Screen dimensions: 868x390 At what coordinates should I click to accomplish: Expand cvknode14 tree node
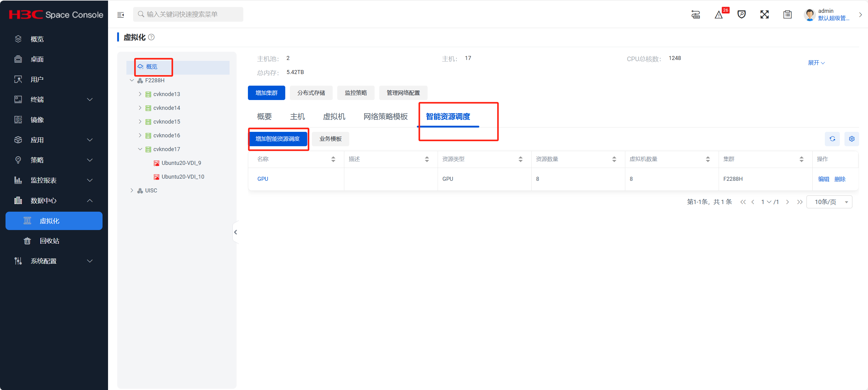click(140, 108)
